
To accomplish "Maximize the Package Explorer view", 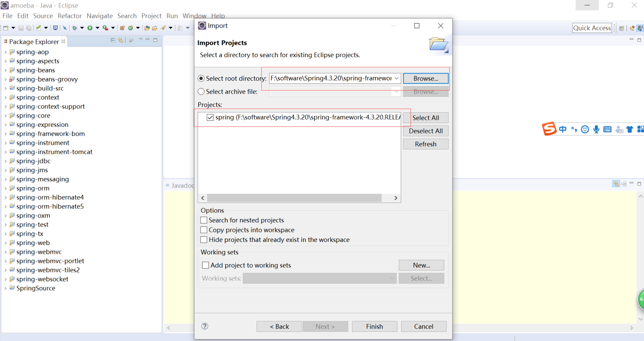I will coord(155,40).
